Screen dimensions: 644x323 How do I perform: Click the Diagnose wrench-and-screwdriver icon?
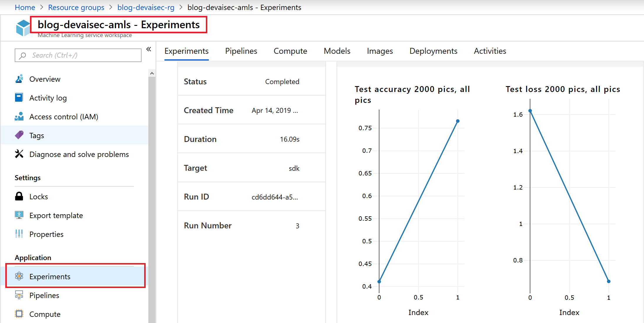coord(19,154)
